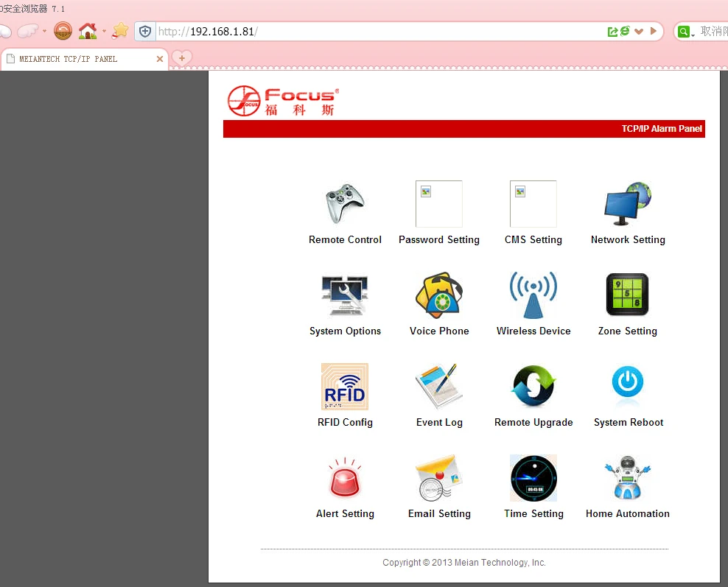The image size is (728, 587).
Task: Open Time Setting via the clock icon
Action: 533,478
